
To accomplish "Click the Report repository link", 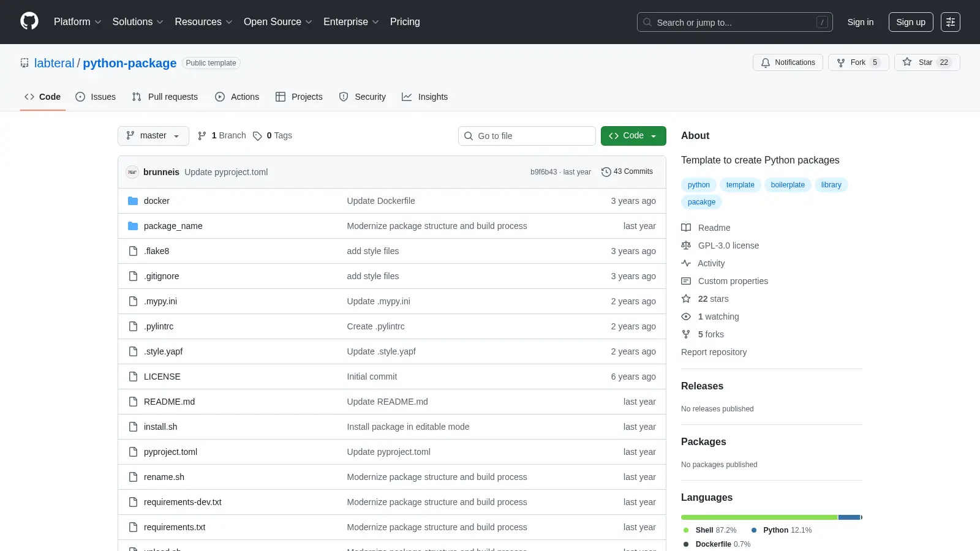I will (714, 352).
